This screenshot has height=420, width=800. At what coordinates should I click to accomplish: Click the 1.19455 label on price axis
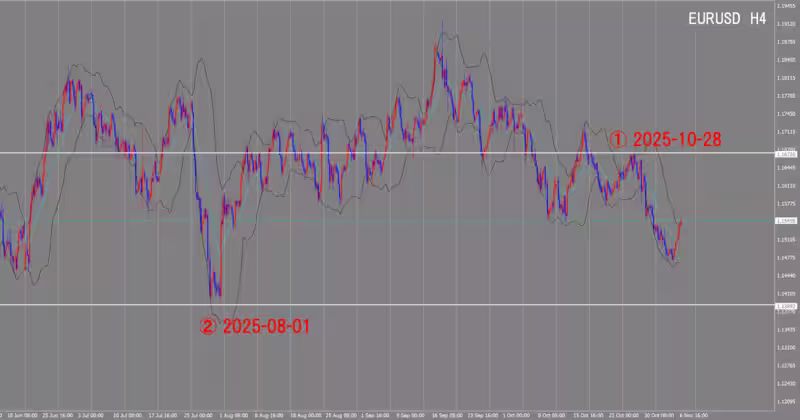click(x=785, y=5)
